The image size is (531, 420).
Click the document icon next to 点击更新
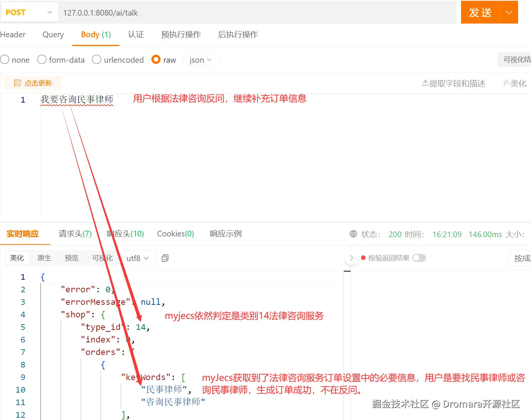(17, 83)
